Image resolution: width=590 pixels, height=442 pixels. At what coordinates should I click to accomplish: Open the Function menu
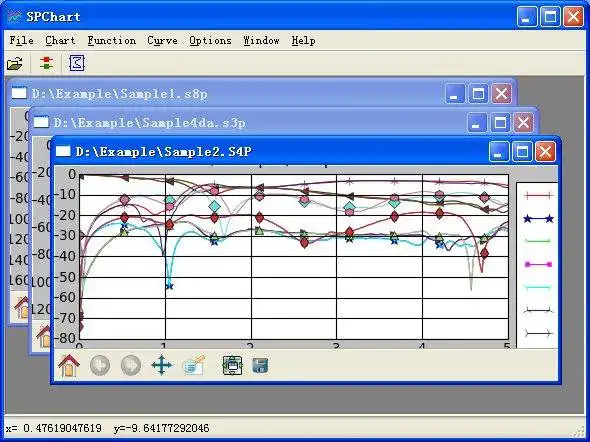(112, 40)
